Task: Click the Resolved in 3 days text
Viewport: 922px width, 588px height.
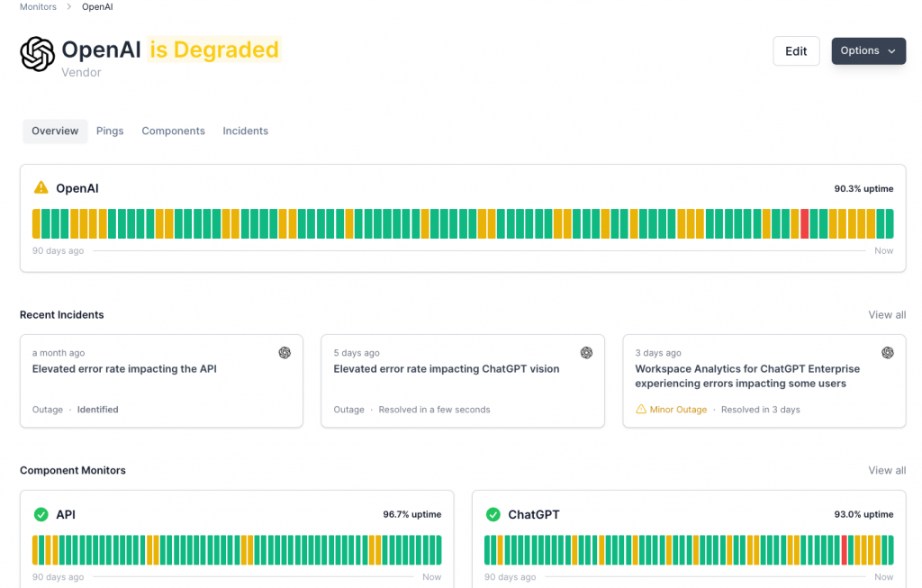Action: [760, 409]
